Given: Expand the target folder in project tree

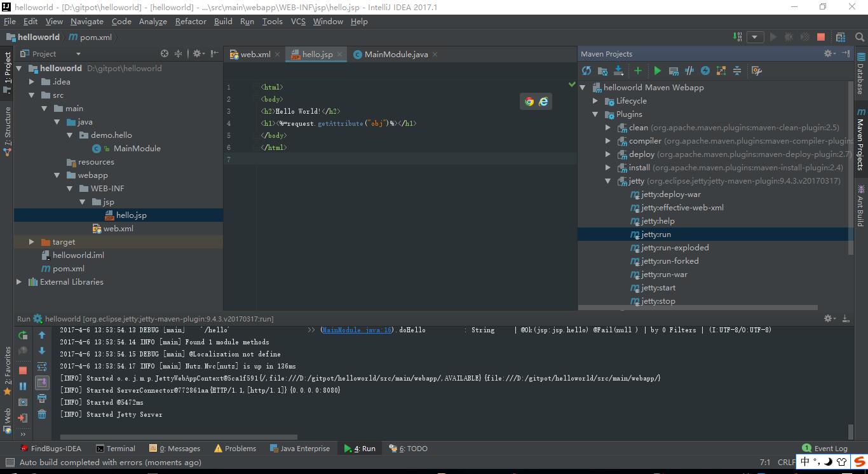Looking at the screenshot, I should pos(32,242).
